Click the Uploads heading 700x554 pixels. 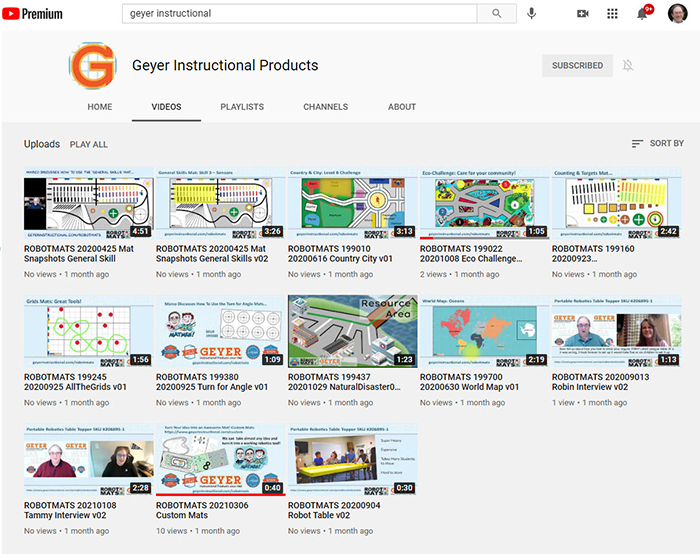[x=42, y=144]
